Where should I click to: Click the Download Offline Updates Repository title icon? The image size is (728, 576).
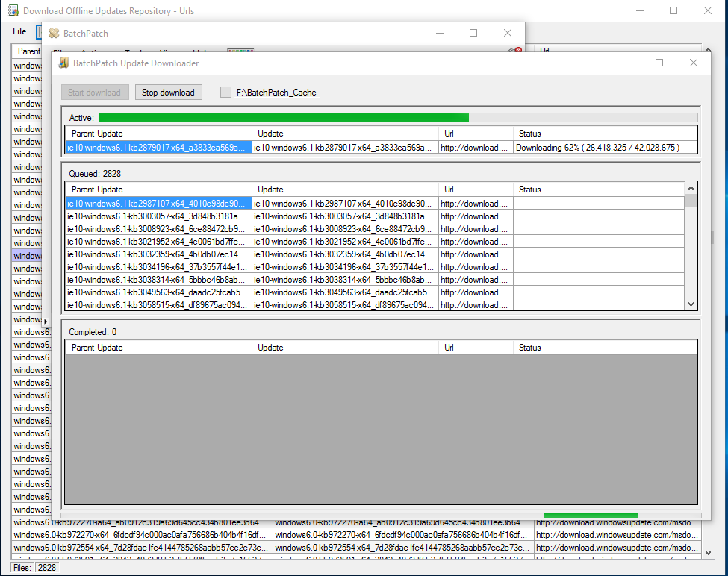(x=13, y=10)
